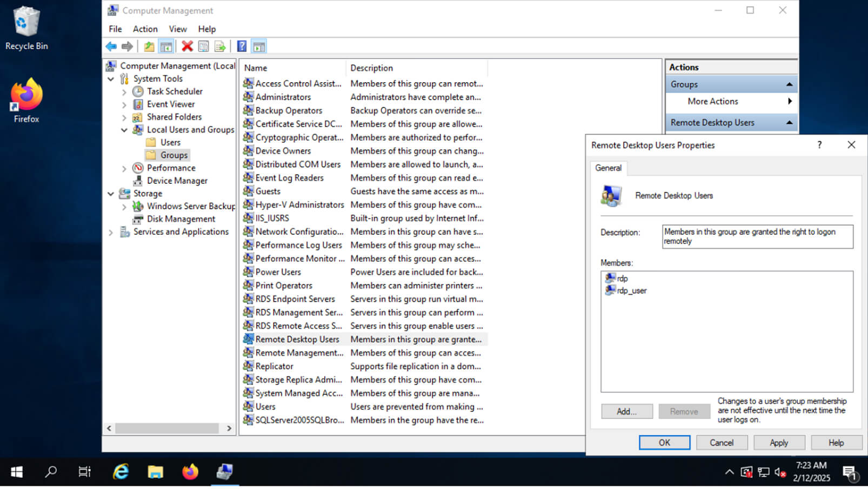This screenshot has width=868, height=490.
Task: Click the tree pane horizontal scrollbar
Action: [167, 428]
